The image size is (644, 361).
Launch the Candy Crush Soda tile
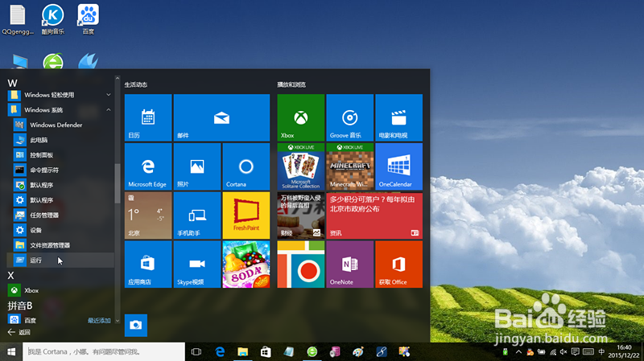pos(246,265)
